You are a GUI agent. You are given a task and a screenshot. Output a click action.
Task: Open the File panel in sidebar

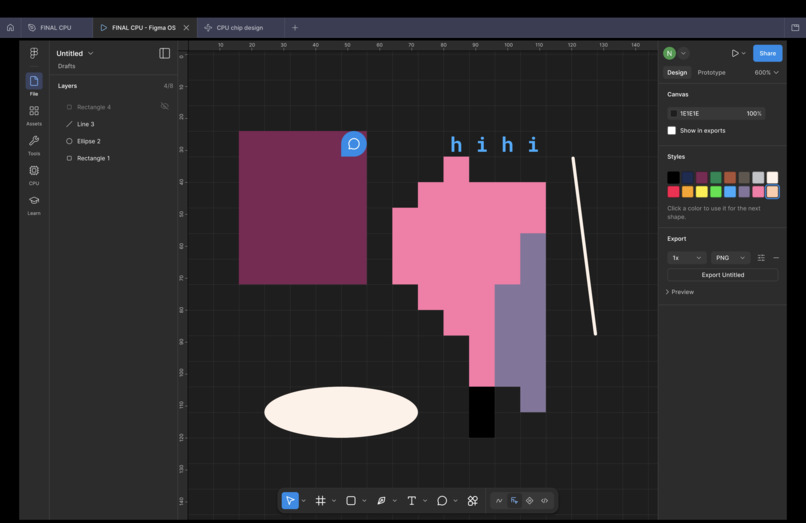tap(34, 84)
